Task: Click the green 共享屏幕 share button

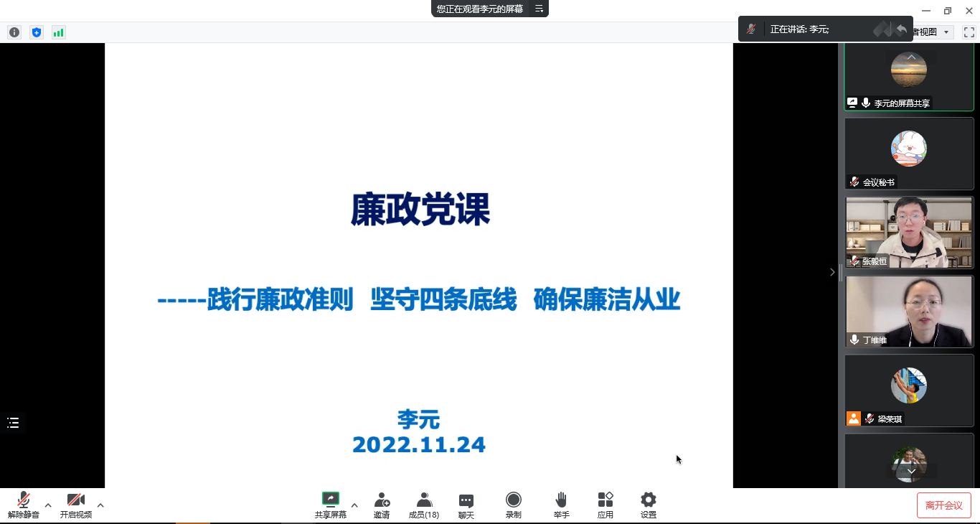Action: 329,499
